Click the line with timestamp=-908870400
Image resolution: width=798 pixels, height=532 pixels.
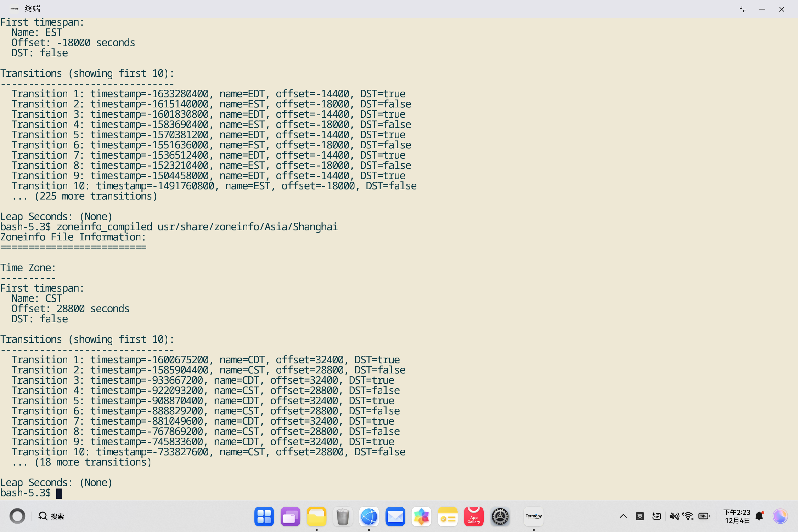pos(203,401)
